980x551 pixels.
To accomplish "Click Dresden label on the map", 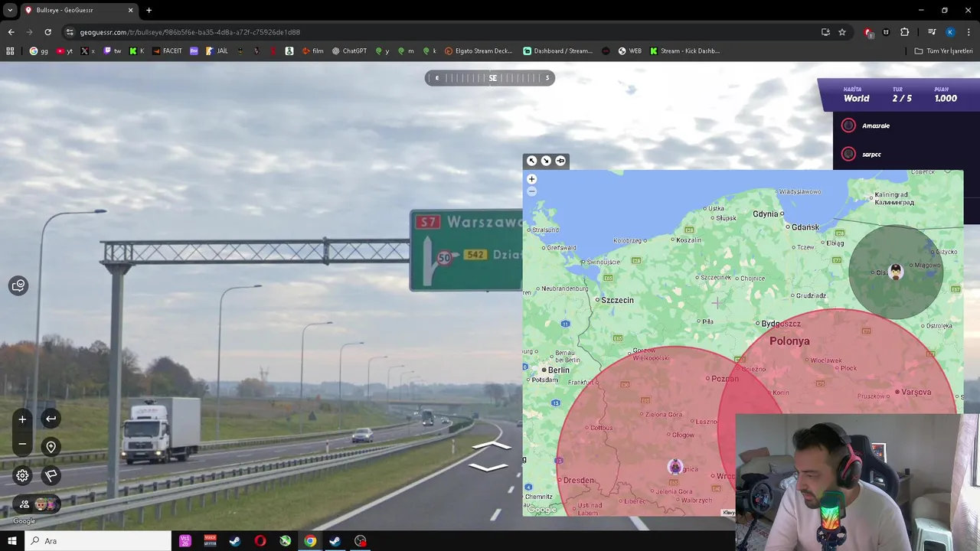I will [x=578, y=481].
